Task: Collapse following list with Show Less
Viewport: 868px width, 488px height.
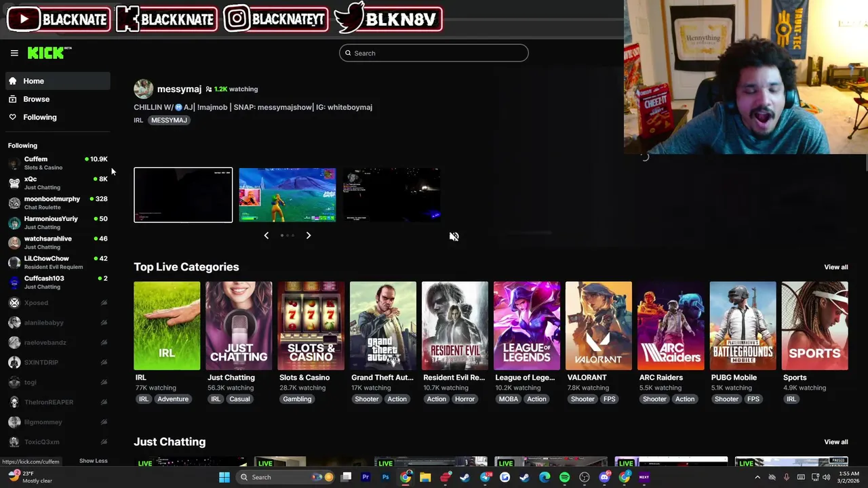Action: coord(93,461)
